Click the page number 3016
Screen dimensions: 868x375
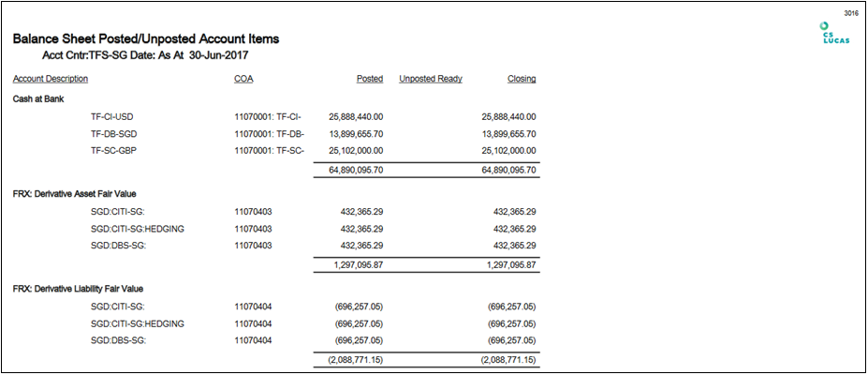851,12
